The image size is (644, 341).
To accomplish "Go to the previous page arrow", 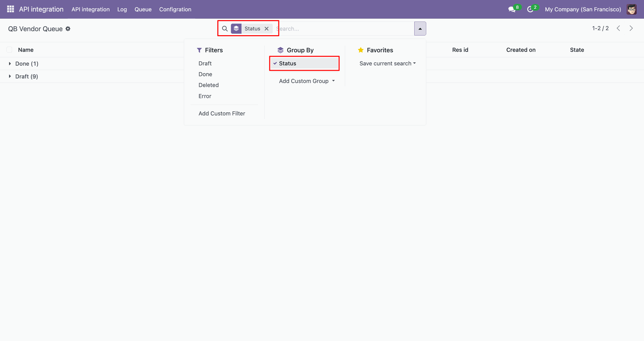I will [x=618, y=29].
